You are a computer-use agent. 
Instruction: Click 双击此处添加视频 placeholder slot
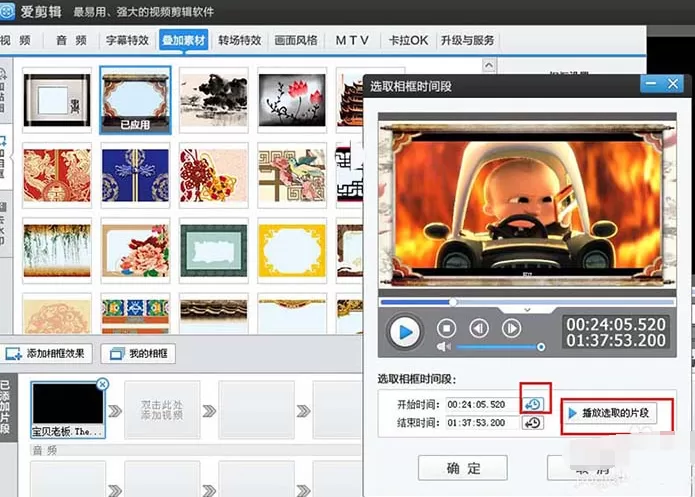click(162, 410)
